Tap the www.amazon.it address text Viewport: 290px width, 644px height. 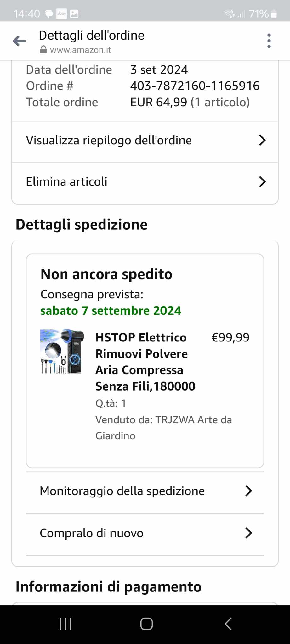click(x=80, y=50)
